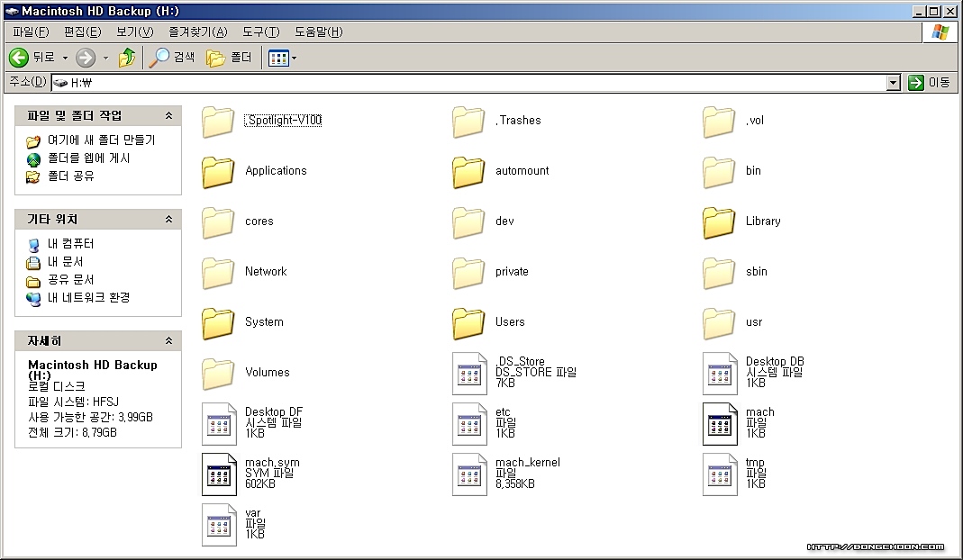
Task: Expand the address bar dropdown list
Action: click(894, 82)
